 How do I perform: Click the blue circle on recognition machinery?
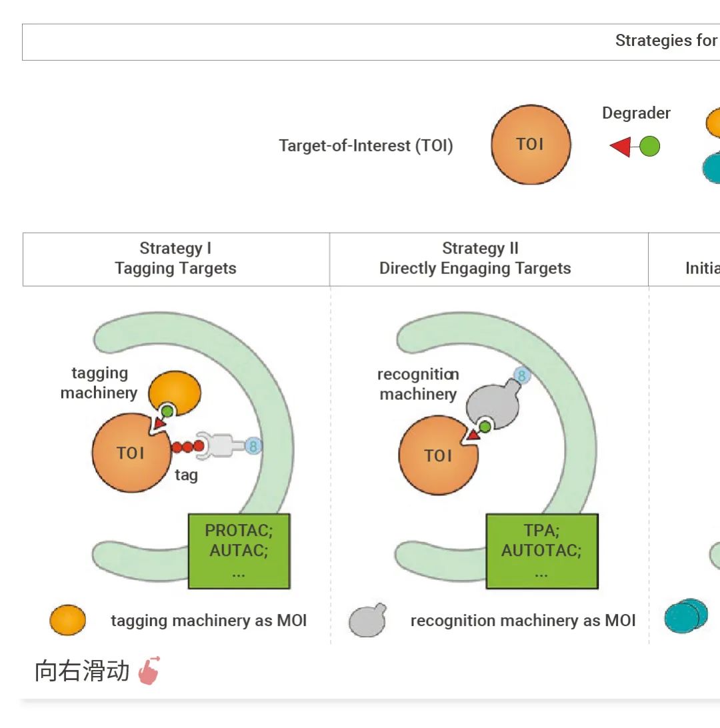(x=521, y=376)
